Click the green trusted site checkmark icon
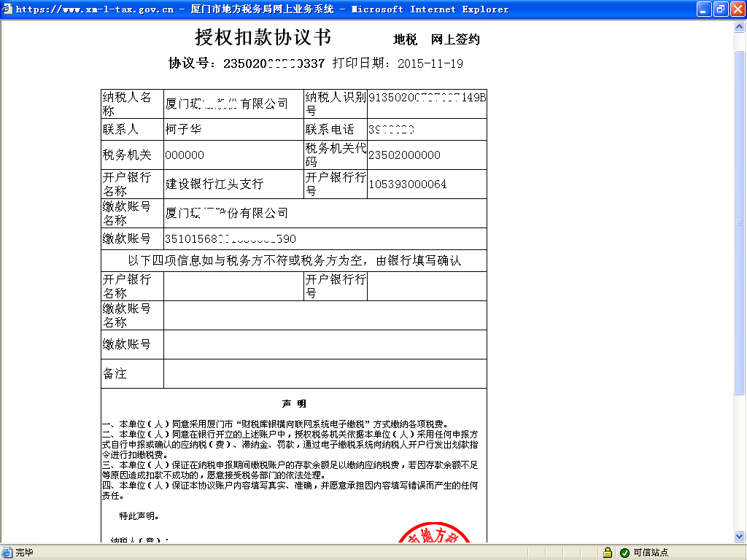 pos(624,553)
